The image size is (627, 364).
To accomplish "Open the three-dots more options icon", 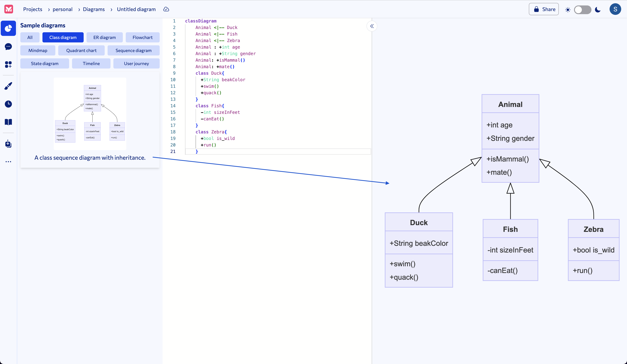I will [8, 162].
